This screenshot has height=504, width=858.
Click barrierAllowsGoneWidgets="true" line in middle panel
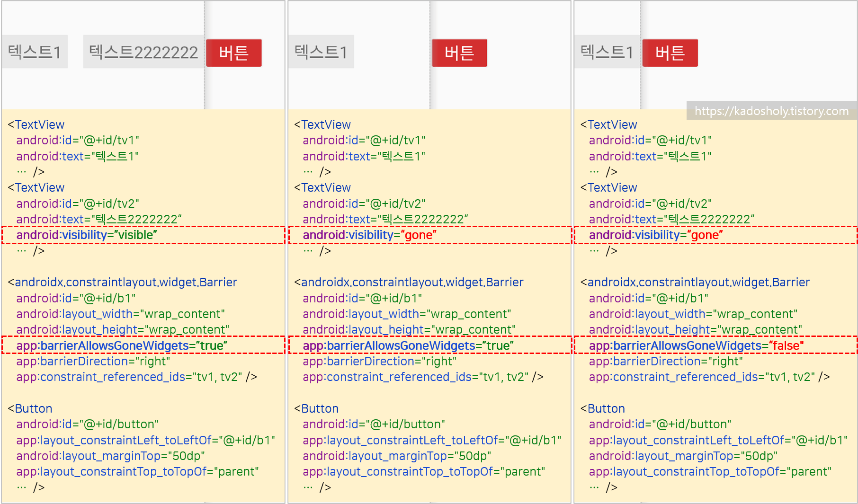coord(408,346)
